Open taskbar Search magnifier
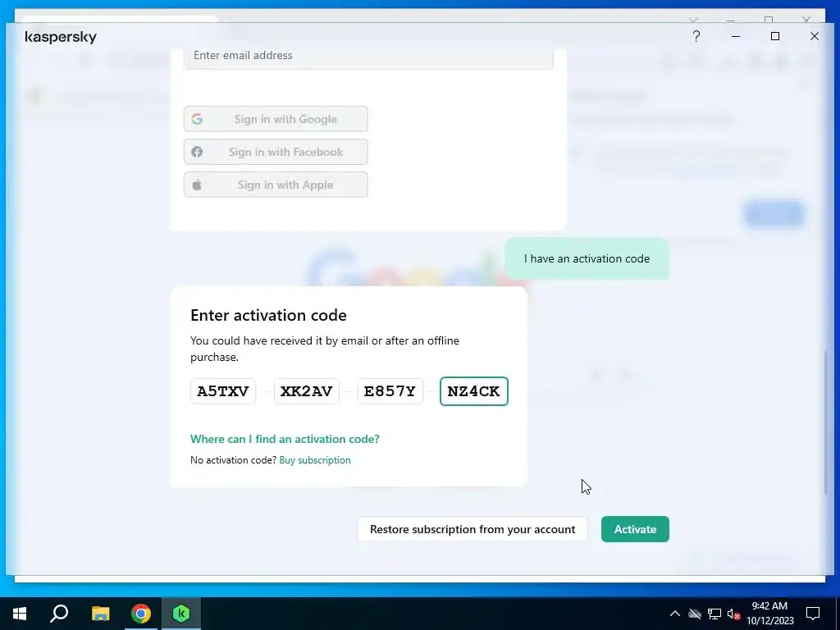The width and height of the screenshot is (840, 630). click(59, 614)
